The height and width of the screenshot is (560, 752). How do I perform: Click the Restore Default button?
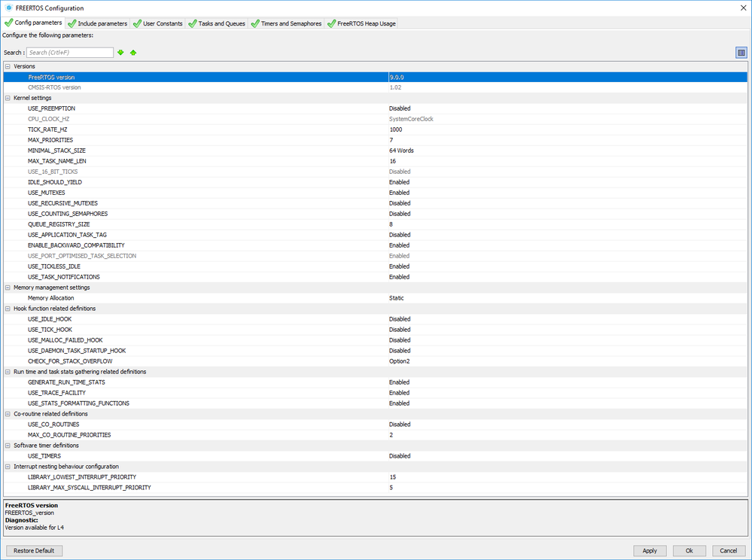pyautogui.click(x=34, y=551)
